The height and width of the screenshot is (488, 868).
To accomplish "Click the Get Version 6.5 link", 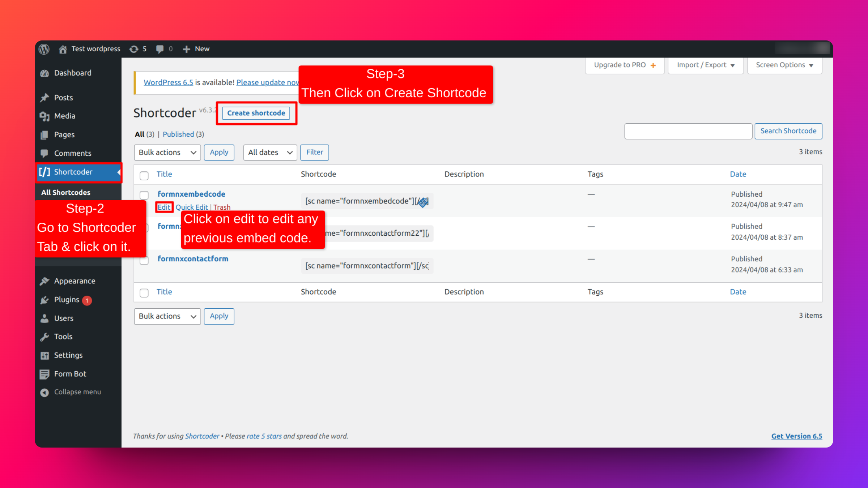I will coord(796,436).
